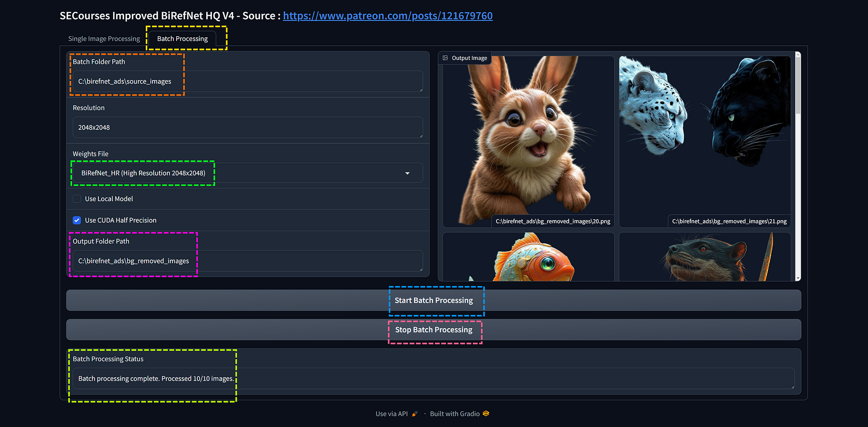Image resolution: width=868 pixels, height=427 pixels.
Task: Click the Resolution 2048x2048 input field
Action: click(x=247, y=127)
